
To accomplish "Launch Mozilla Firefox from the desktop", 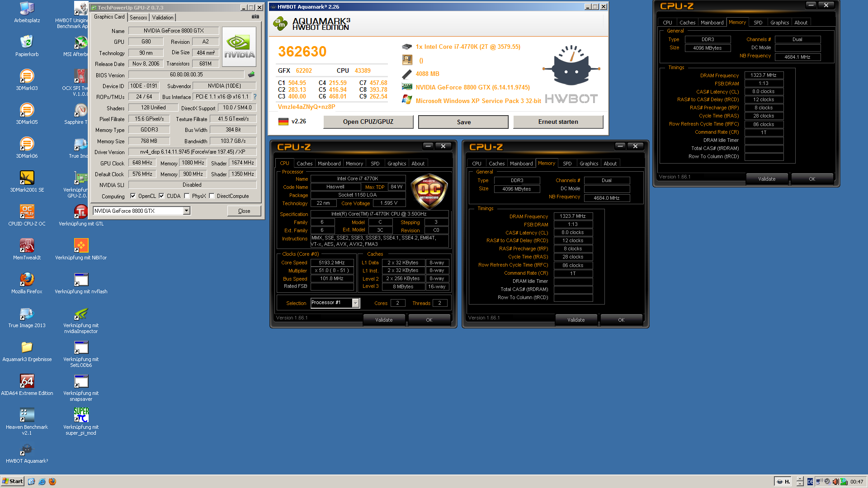I will tap(27, 283).
